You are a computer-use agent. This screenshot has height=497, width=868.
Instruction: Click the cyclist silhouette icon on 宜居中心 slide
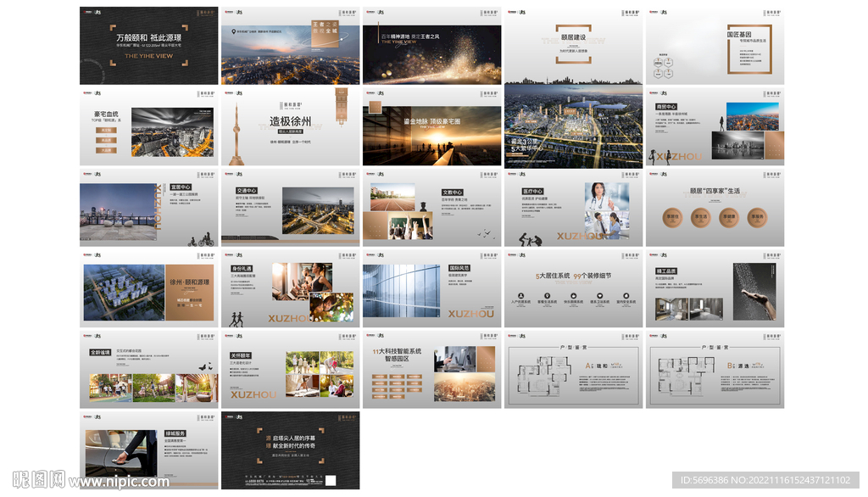coord(206,240)
